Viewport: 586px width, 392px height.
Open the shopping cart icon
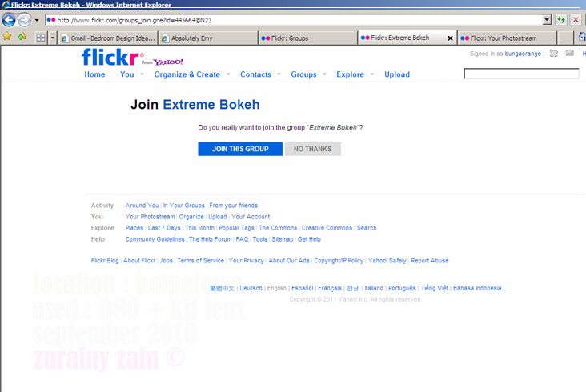[x=553, y=54]
